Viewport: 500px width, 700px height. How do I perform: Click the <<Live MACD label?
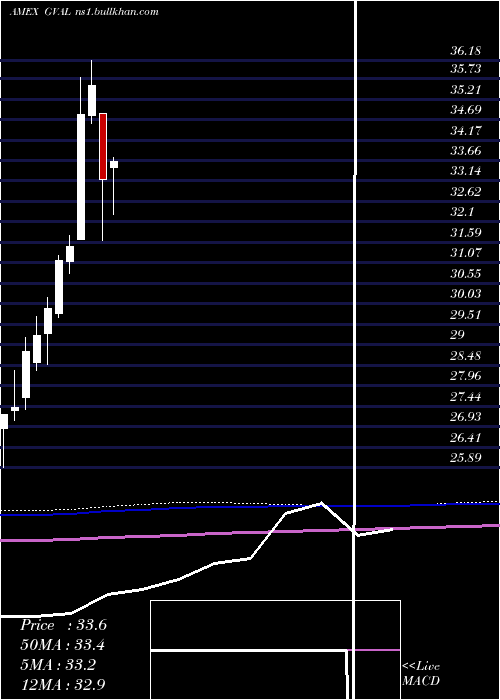(x=421, y=674)
